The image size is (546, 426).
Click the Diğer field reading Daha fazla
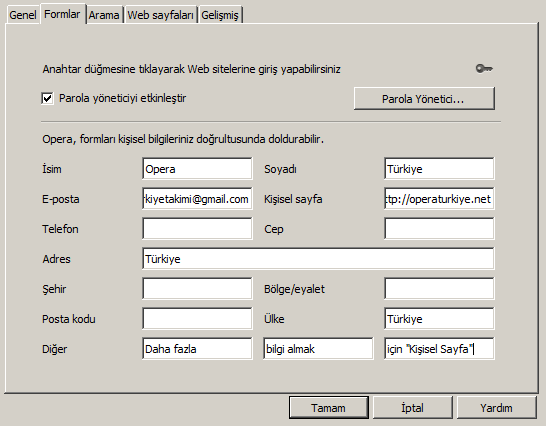point(197,348)
